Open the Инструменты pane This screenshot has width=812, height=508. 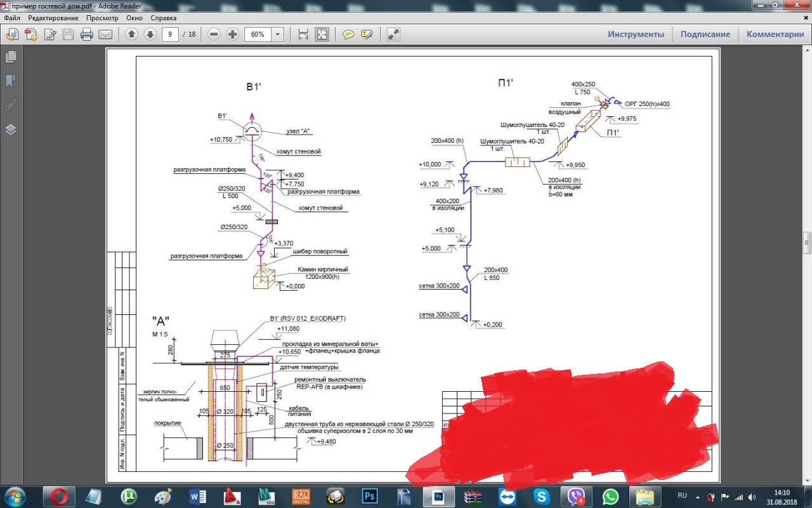[636, 34]
